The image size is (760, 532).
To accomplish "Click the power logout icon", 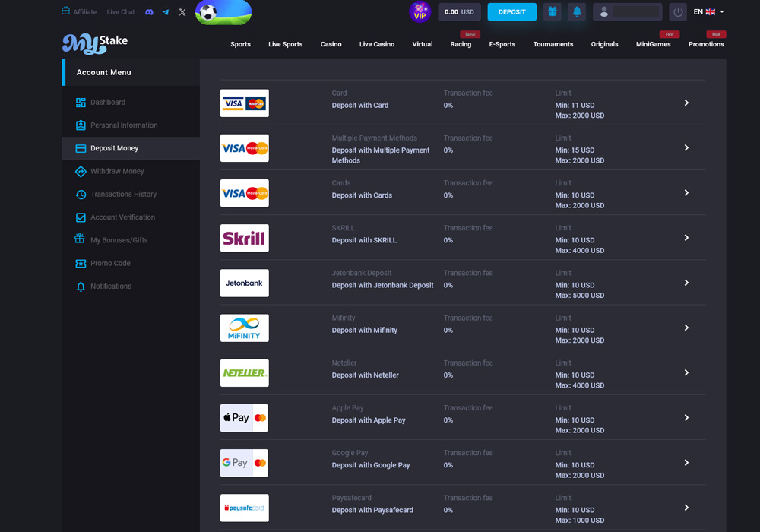I will 678,12.
